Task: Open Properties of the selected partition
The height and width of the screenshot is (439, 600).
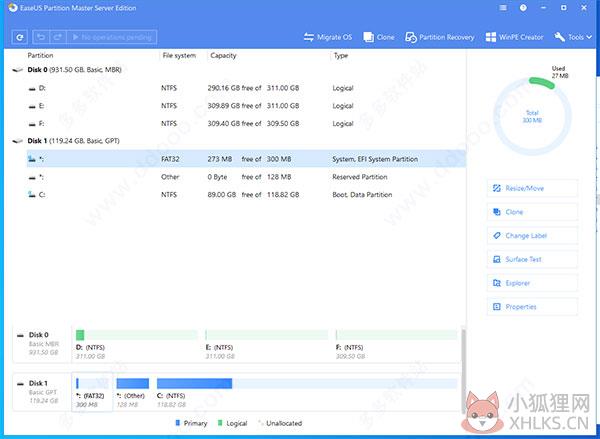Action: [x=532, y=307]
